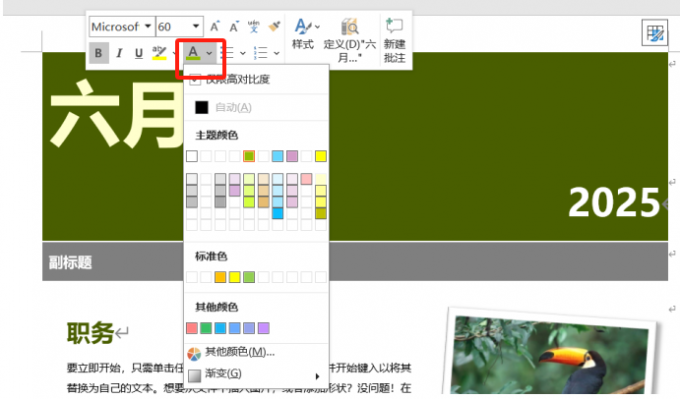Image resolution: width=680 pixels, height=399 pixels.
Task: Pick the pink theme shade swatch
Action: click(x=306, y=179)
